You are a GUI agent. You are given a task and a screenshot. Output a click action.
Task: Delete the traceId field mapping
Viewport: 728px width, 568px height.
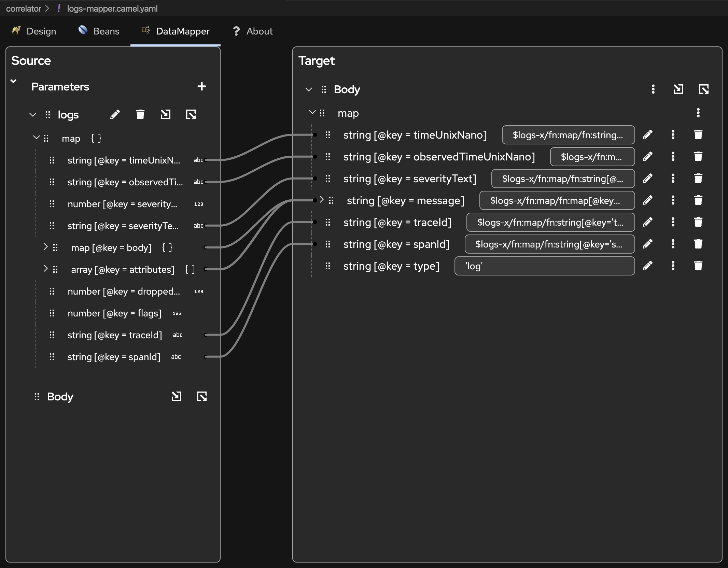[698, 222]
